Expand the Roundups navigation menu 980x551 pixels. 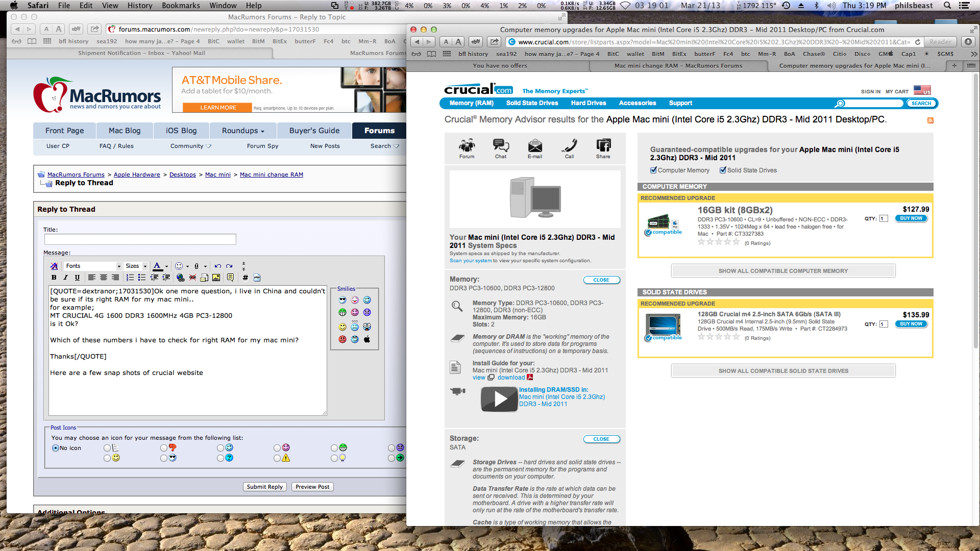point(243,131)
